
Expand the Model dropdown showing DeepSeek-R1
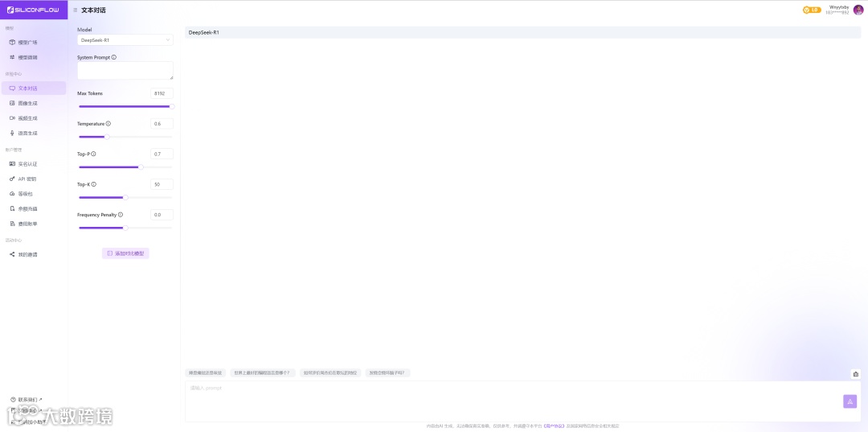(x=125, y=40)
